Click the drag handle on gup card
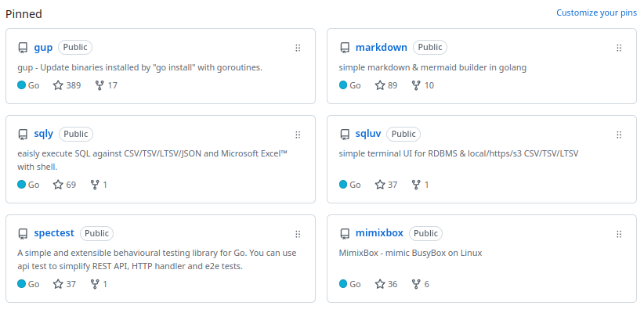This screenshot has width=644, height=313. [298, 48]
